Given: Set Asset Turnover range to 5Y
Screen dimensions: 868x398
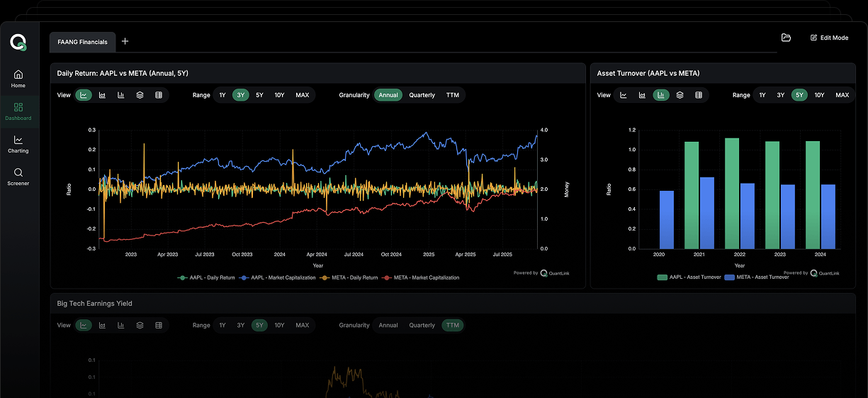Looking at the screenshot, I should click(x=799, y=95).
